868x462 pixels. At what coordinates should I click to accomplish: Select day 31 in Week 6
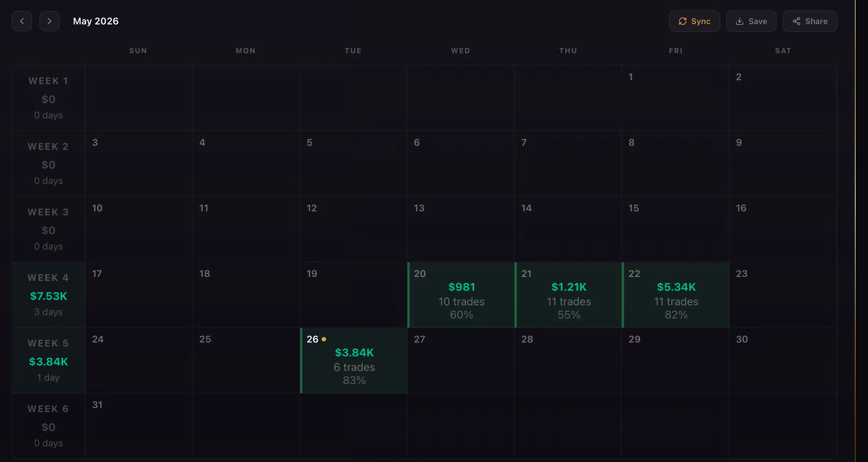click(139, 426)
